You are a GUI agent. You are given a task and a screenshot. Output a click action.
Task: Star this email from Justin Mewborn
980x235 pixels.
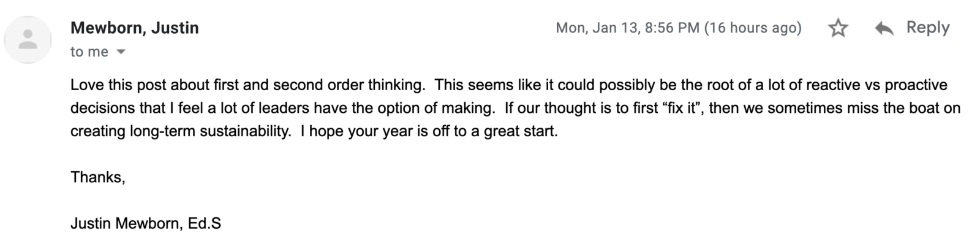click(838, 28)
